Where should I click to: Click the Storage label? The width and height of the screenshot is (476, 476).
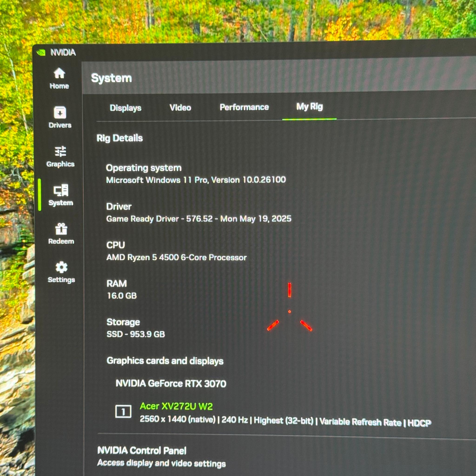click(x=123, y=322)
